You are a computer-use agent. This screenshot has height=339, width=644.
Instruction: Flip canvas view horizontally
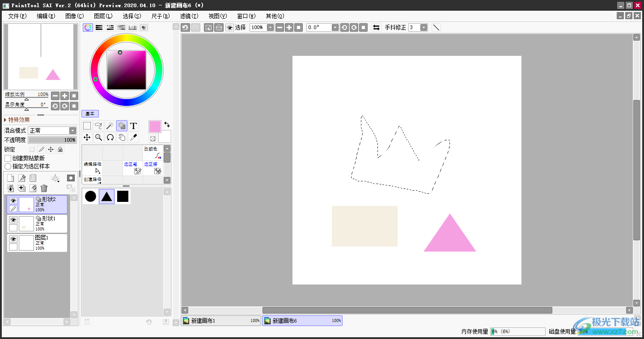377,27
